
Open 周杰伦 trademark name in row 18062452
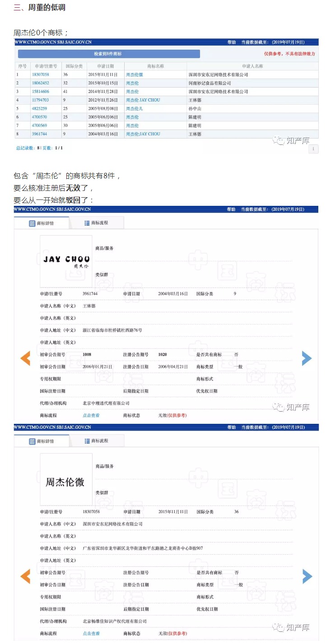tap(132, 83)
